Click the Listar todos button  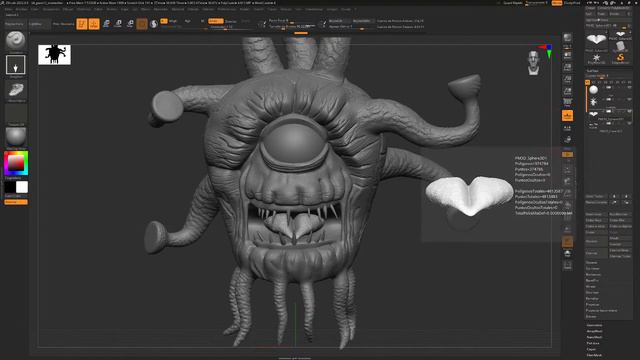pyautogui.click(x=596, y=196)
